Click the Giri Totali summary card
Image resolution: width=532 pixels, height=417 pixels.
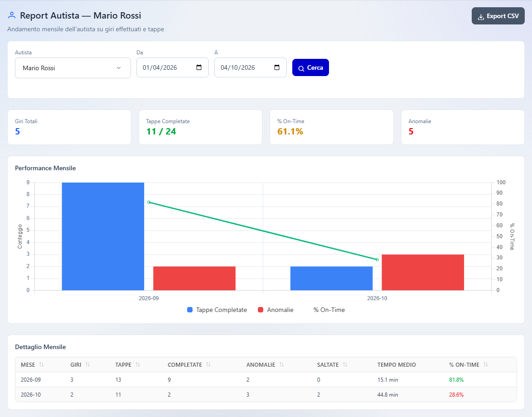pyautogui.click(x=69, y=127)
